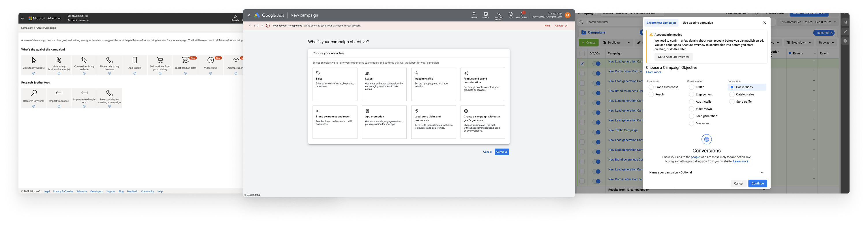Open the Google Ads Help icon
This screenshot has height=225, width=868.
510,15
